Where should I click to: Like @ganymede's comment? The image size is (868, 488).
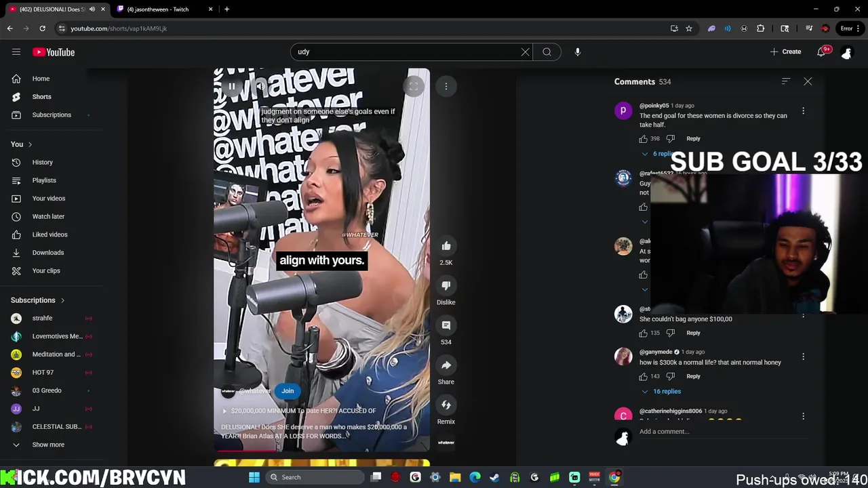(643, 376)
